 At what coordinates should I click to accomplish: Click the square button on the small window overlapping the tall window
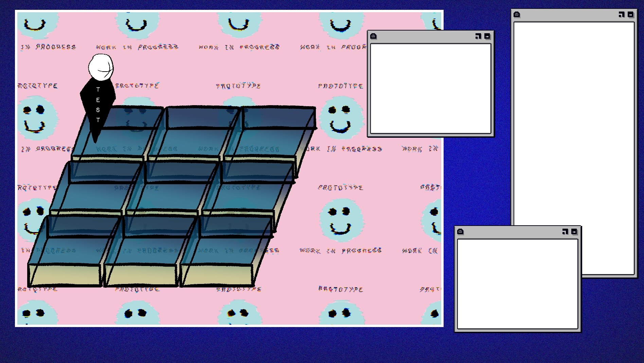[574, 232]
